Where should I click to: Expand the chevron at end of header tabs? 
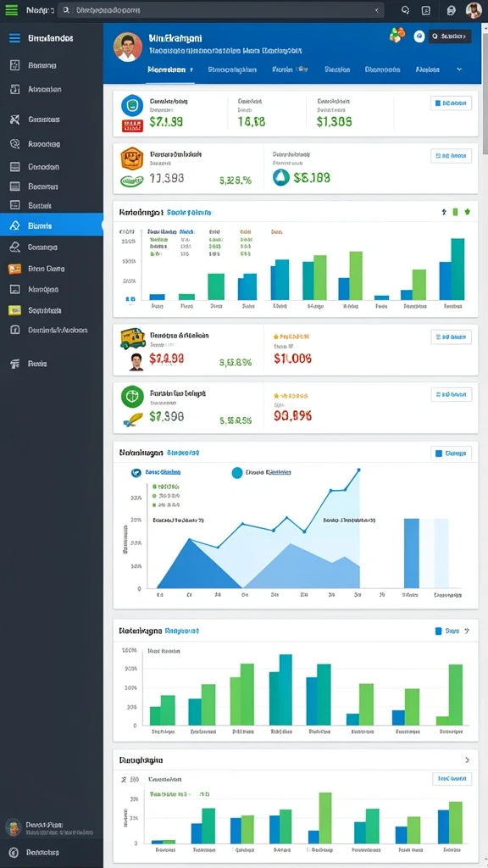click(458, 70)
